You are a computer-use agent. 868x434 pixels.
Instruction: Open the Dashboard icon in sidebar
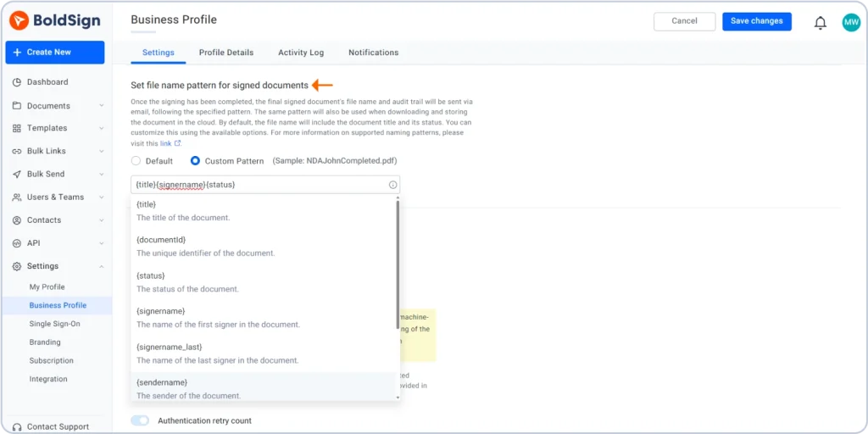click(x=17, y=82)
